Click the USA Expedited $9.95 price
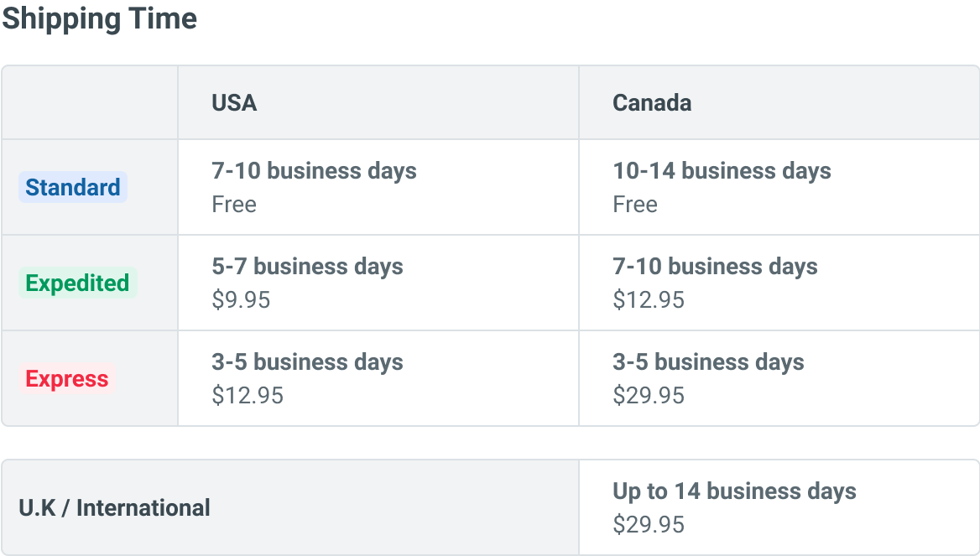This screenshot has height=556, width=980. tap(241, 300)
